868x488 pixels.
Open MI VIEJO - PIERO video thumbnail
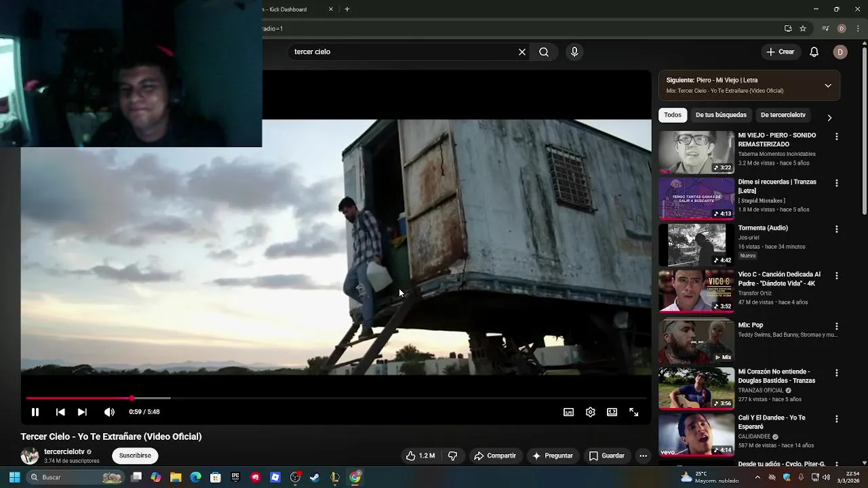pyautogui.click(x=696, y=152)
